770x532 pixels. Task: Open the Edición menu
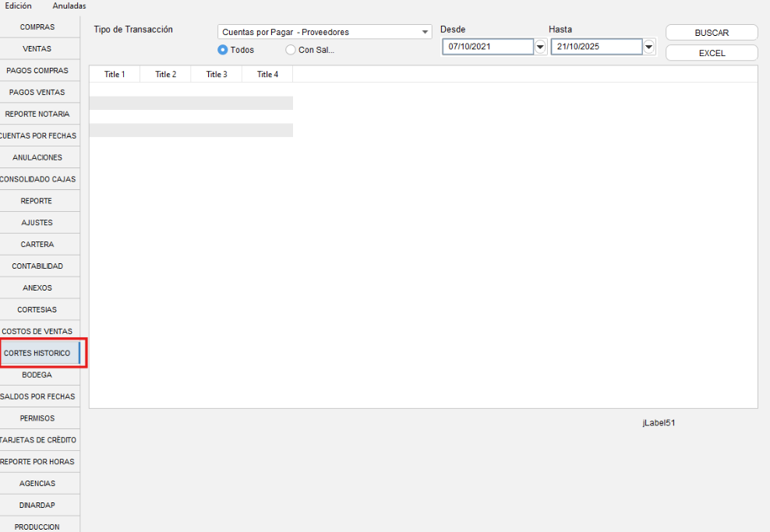pyautogui.click(x=18, y=5)
